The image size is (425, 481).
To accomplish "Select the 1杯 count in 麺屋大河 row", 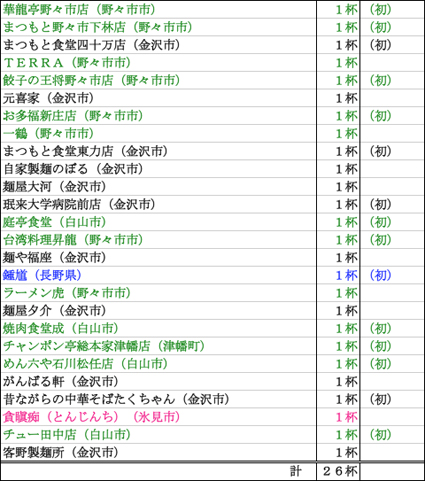I will [x=346, y=187].
